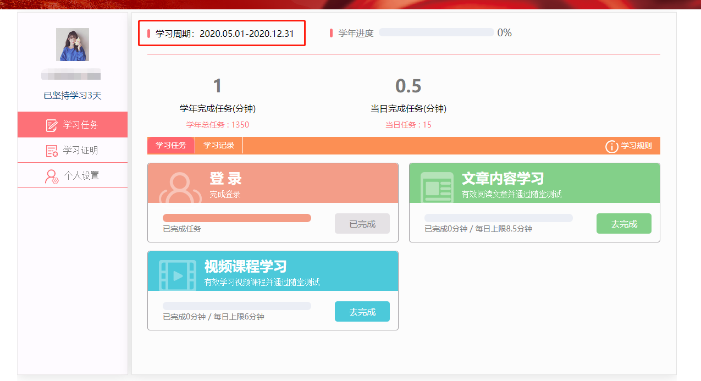This screenshot has width=701, height=381.
Task: Click the article learning progress bar
Action: (x=498, y=218)
